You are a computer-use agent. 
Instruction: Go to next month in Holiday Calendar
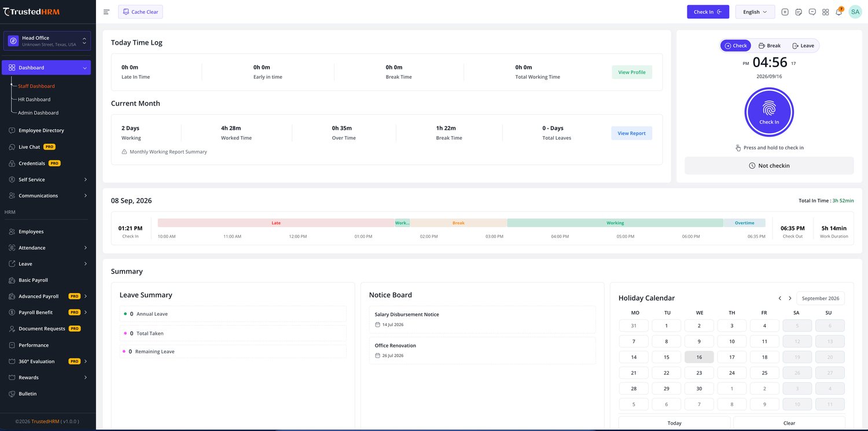[x=790, y=298]
